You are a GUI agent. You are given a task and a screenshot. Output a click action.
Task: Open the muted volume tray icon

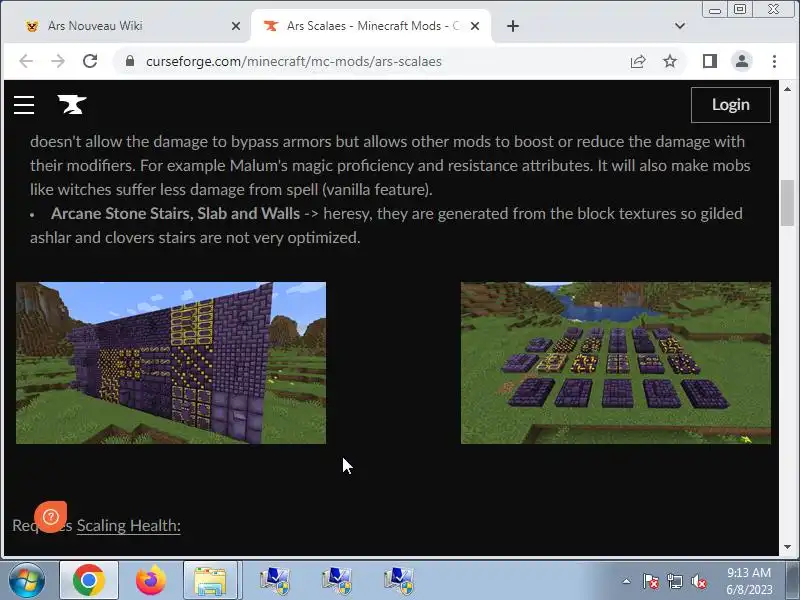699,581
